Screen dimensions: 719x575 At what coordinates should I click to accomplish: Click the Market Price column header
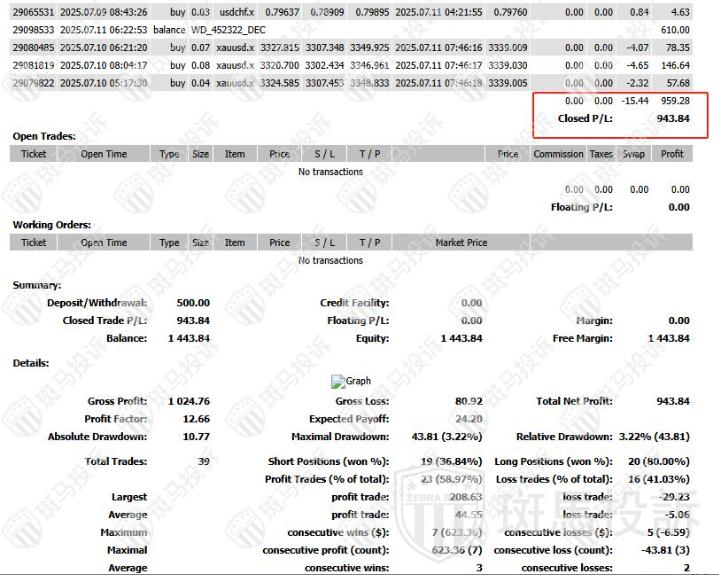click(x=461, y=242)
